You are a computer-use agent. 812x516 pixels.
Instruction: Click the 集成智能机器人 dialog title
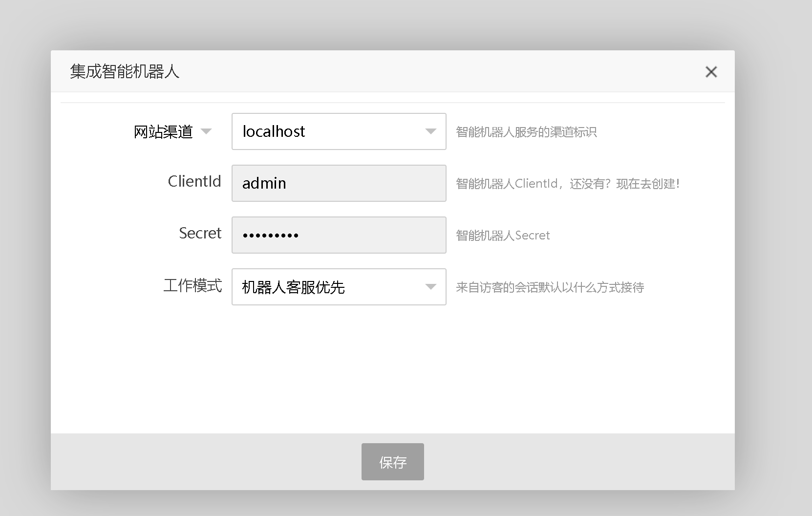[x=125, y=71]
